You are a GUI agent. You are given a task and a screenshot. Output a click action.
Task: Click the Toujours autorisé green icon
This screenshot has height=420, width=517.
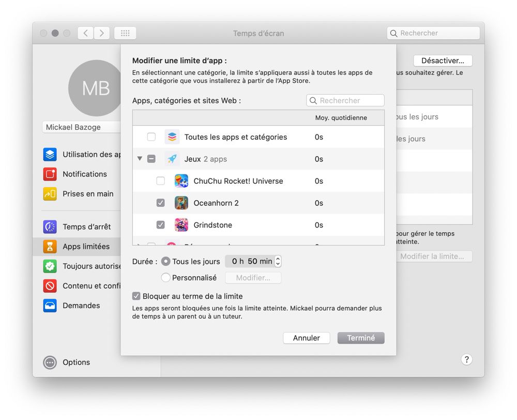point(50,266)
